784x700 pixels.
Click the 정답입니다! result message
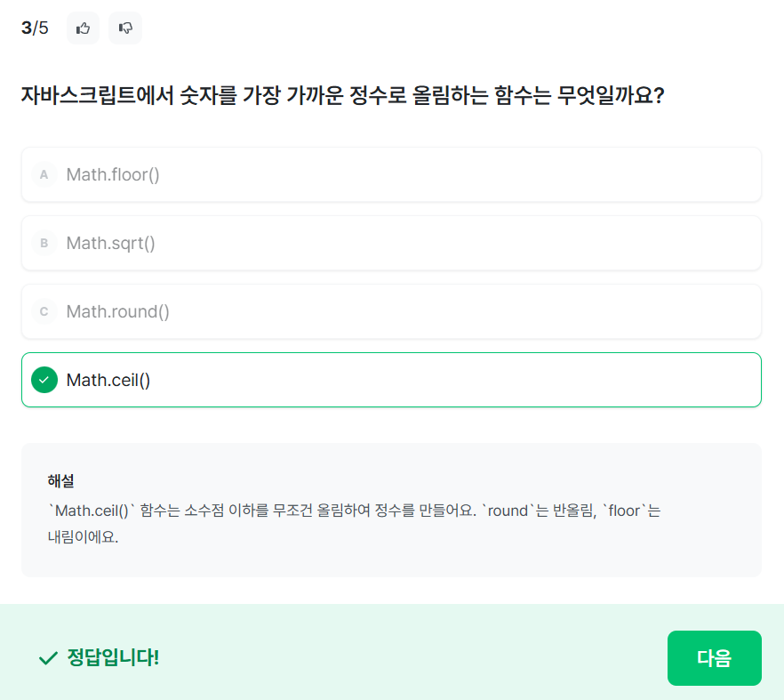point(113,657)
